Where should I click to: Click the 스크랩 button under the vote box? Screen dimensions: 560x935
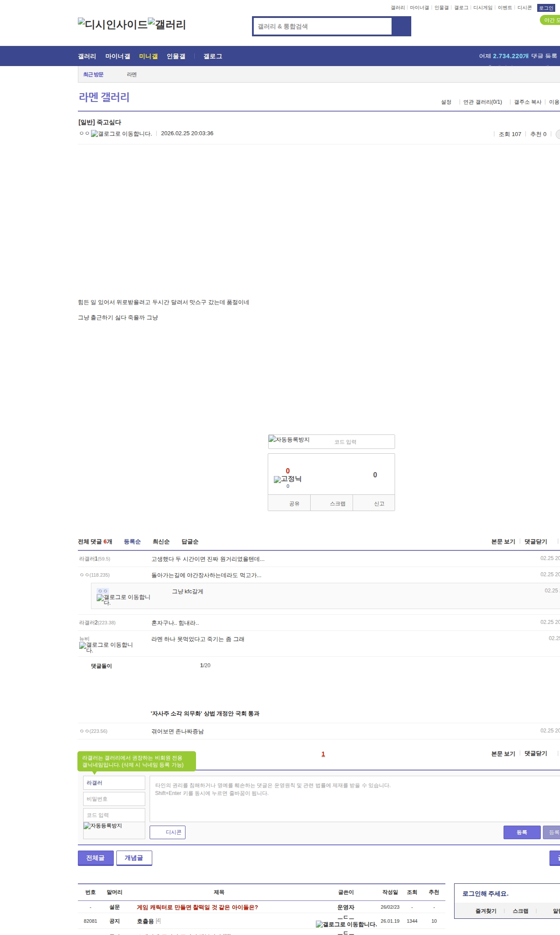tap(337, 504)
